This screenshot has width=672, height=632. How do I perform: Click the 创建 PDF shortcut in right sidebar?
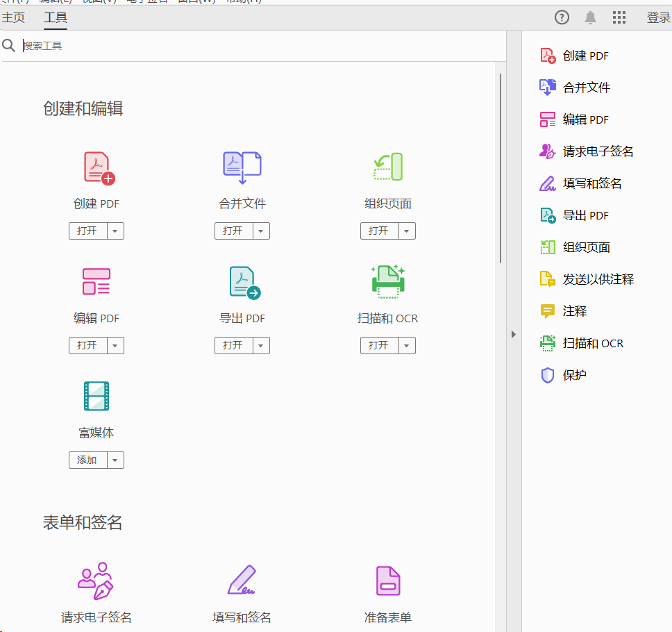(574, 56)
